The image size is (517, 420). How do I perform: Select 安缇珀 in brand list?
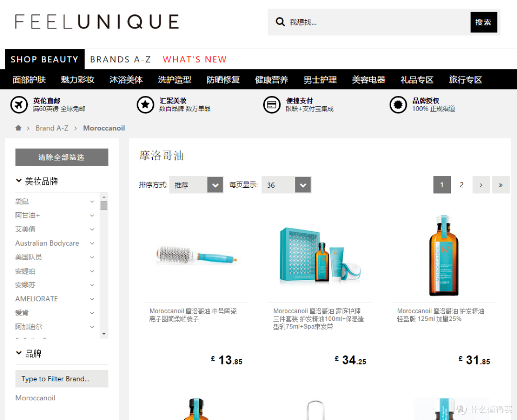coord(25,271)
